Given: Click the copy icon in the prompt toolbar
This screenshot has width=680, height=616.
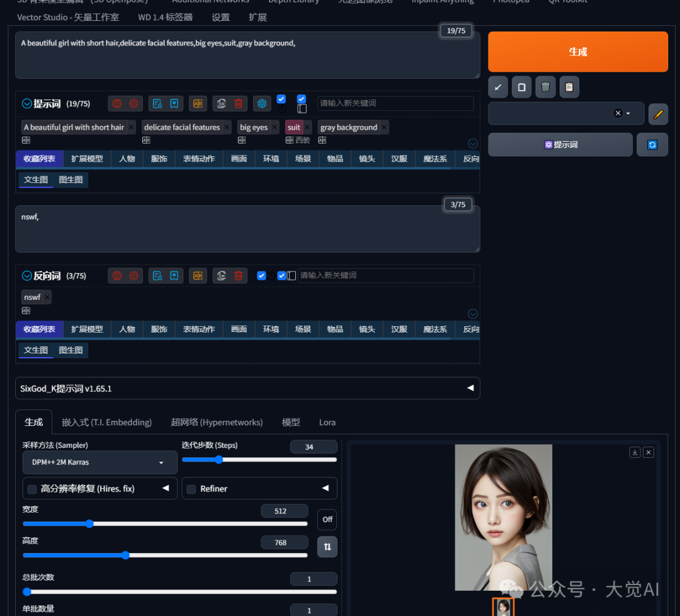Looking at the screenshot, I should click(221, 103).
